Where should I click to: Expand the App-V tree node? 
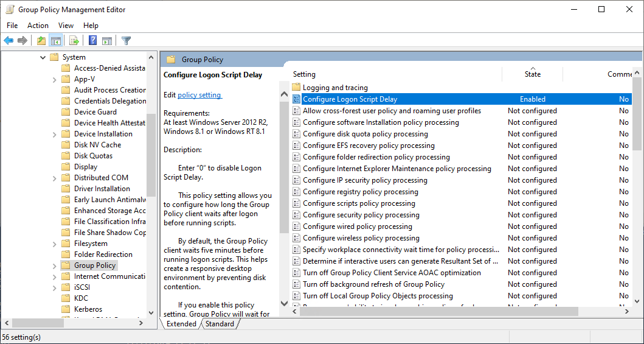[x=55, y=79]
